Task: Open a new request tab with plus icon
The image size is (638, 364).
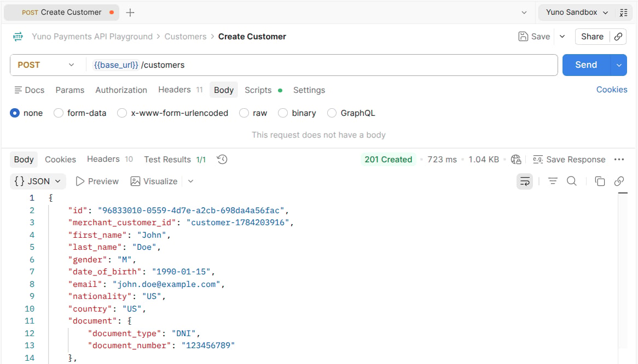Action: (130, 13)
